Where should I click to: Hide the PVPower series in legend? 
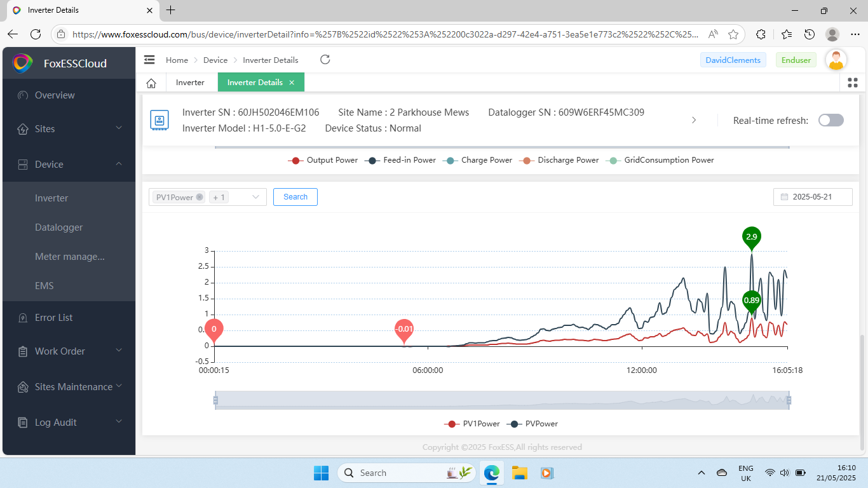tap(533, 424)
